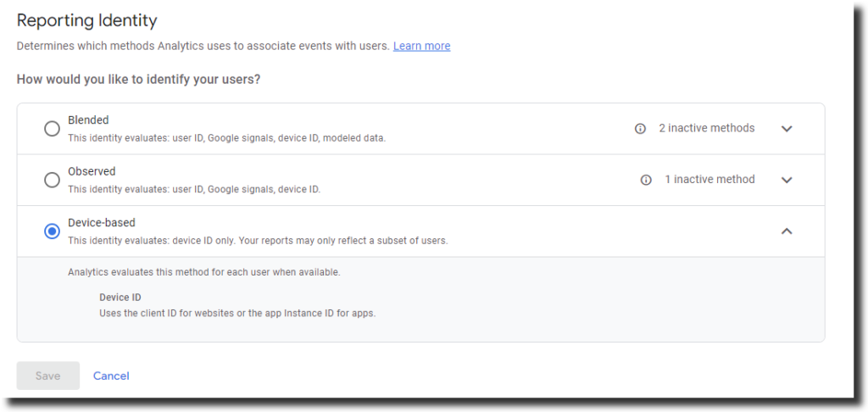Screen dimensions: 868x412
Task: Click the Device ID method heading
Action: click(120, 298)
